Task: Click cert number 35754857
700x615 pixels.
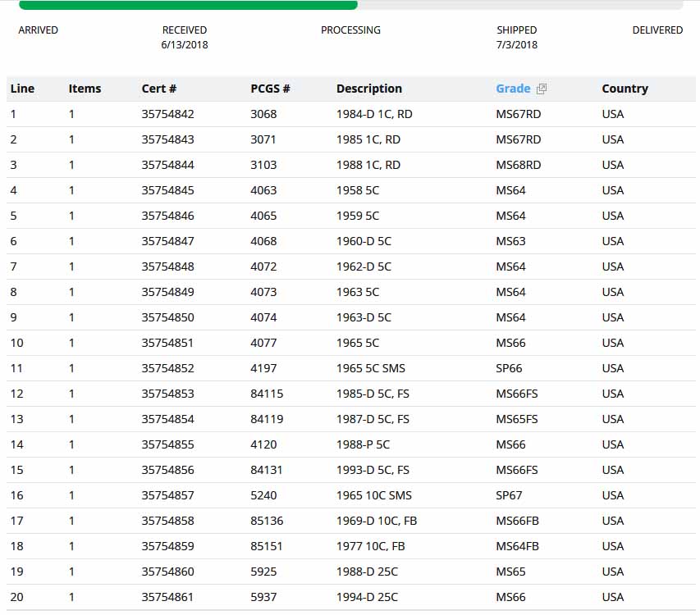Action: point(168,495)
